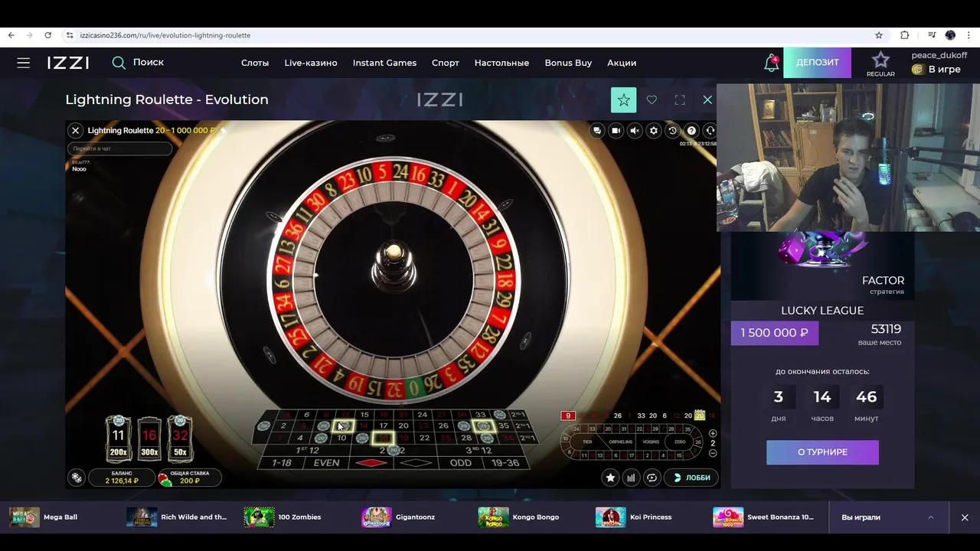Exit the Lightning Roulette table
Screen dimensions: 980x551
(75, 131)
